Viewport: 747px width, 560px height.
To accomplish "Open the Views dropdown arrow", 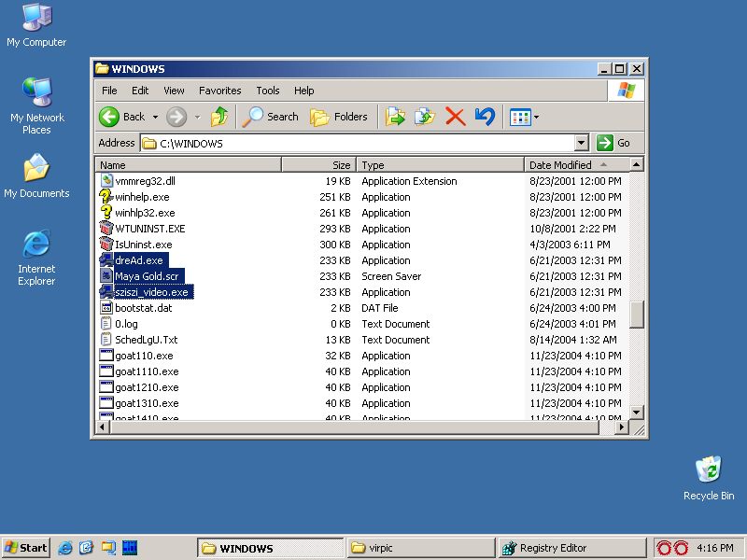I will (x=536, y=118).
